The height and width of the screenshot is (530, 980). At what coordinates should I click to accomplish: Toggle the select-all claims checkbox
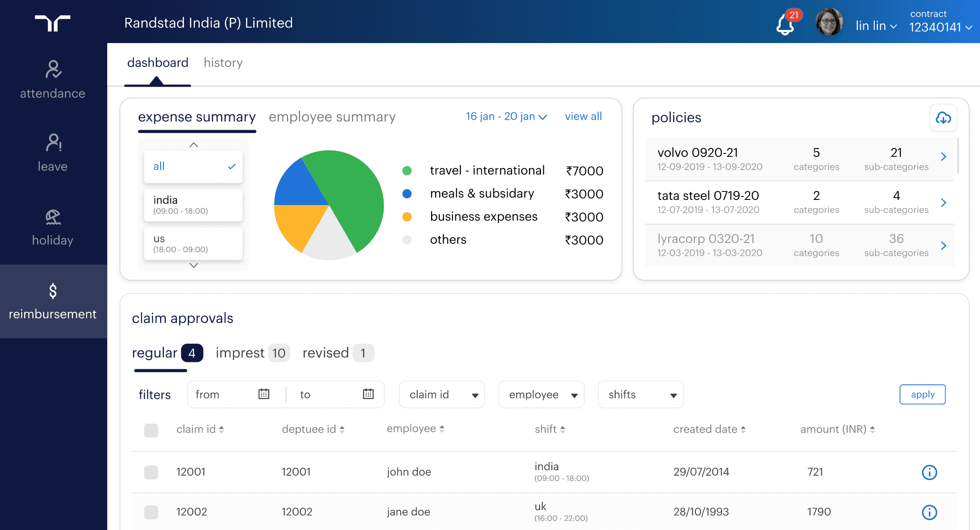tap(151, 430)
